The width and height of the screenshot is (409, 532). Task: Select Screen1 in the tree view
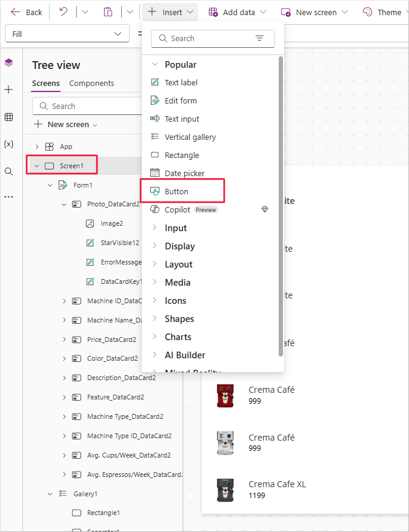tap(71, 166)
